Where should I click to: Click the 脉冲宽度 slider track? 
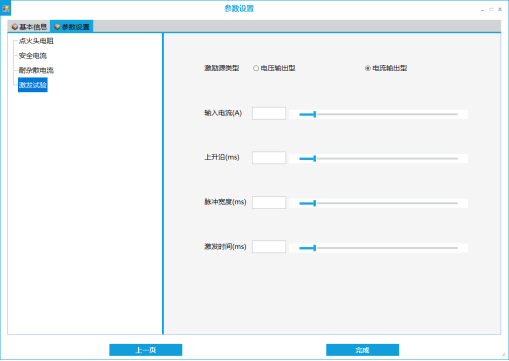coord(379,203)
